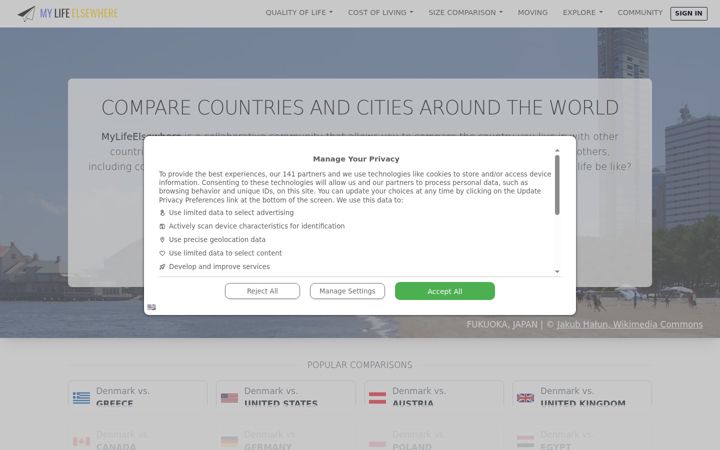
Task: Open the Denmark vs. United Kingdom comparison
Action: click(x=582, y=394)
